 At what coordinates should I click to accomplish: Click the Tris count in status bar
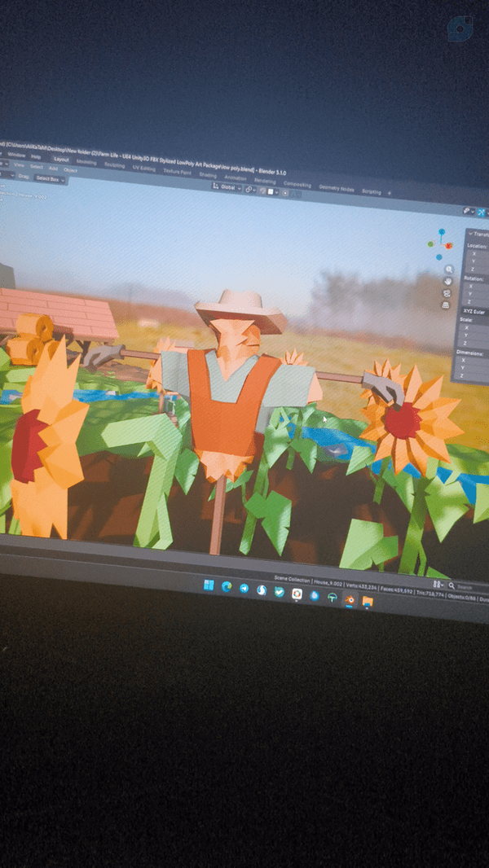click(430, 594)
